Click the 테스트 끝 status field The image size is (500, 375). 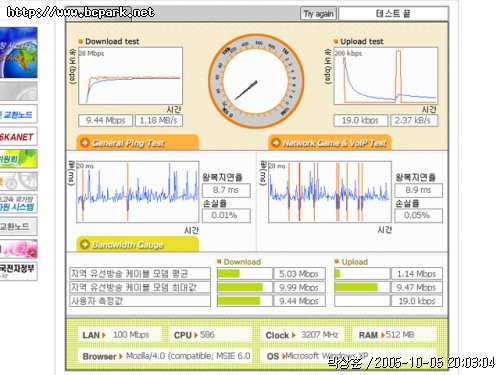(393, 14)
